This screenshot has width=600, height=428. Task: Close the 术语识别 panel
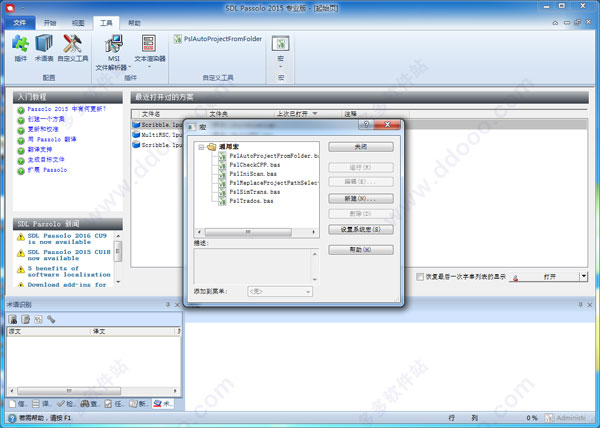click(x=177, y=304)
